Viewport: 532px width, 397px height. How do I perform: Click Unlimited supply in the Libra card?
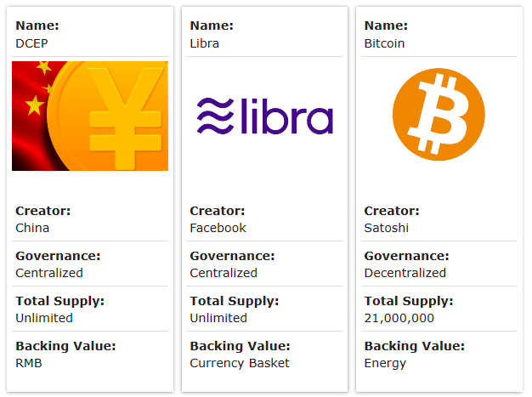[218, 318]
